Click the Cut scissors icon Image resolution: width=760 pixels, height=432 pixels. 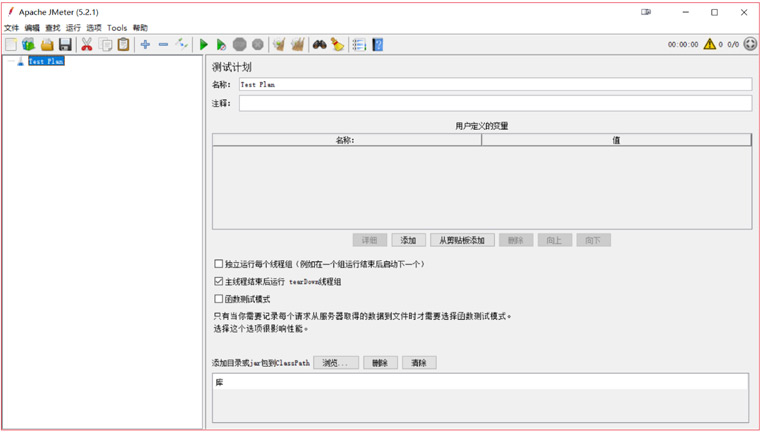[87, 45]
